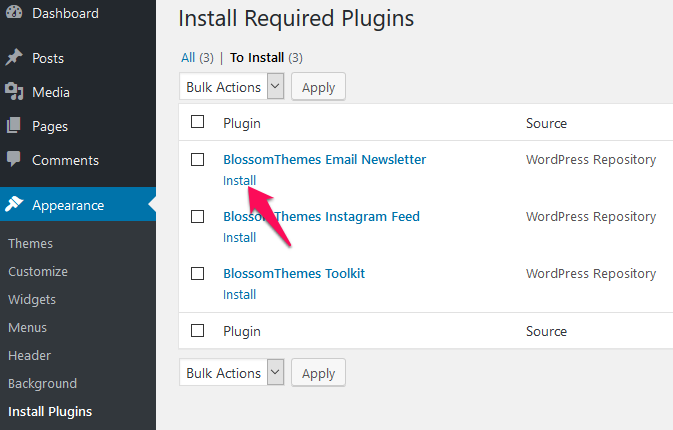Open the Customize submenu item
This screenshot has width=673, height=430.
pyautogui.click(x=38, y=271)
